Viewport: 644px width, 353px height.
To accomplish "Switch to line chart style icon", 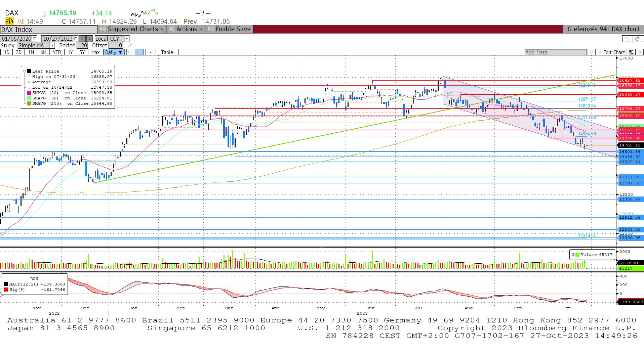I will point(131,52).
